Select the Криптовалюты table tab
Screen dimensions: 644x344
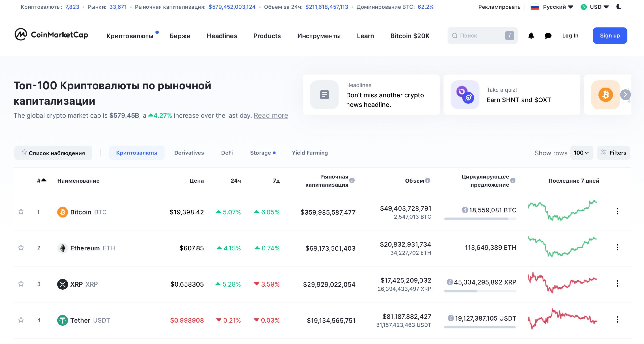[x=137, y=153]
